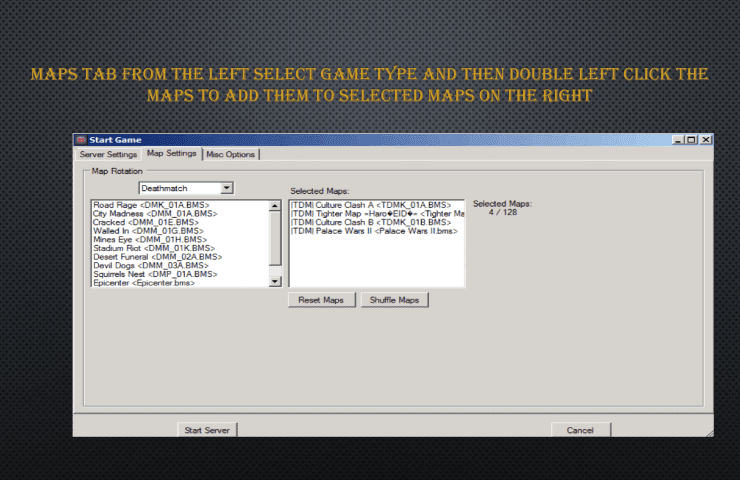Select the Map Settings tab

[x=171, y=153]
